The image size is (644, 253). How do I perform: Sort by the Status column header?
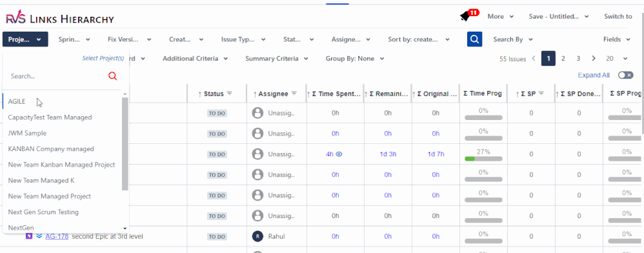pyautogui.click(x=214, y=94)
